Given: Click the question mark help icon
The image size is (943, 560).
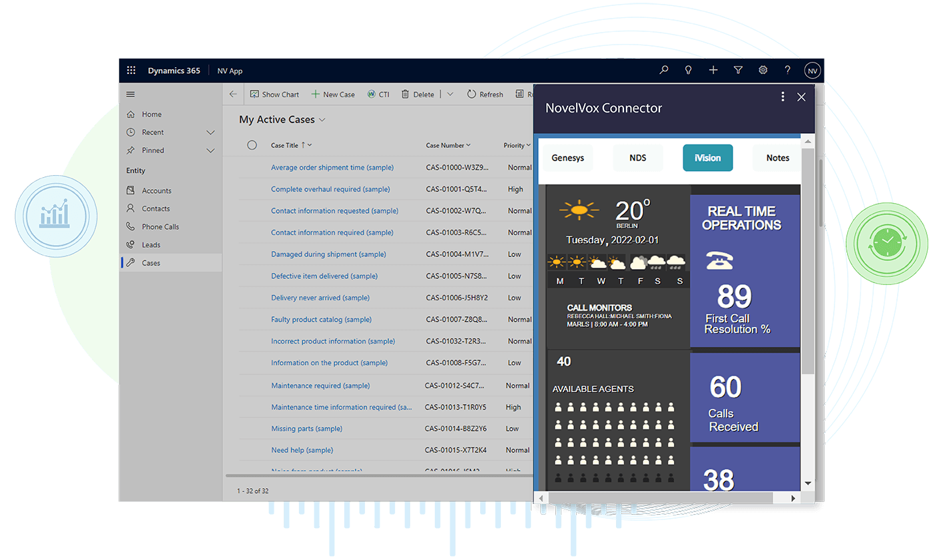Looking at the screenshot, I should click(788, 70).
